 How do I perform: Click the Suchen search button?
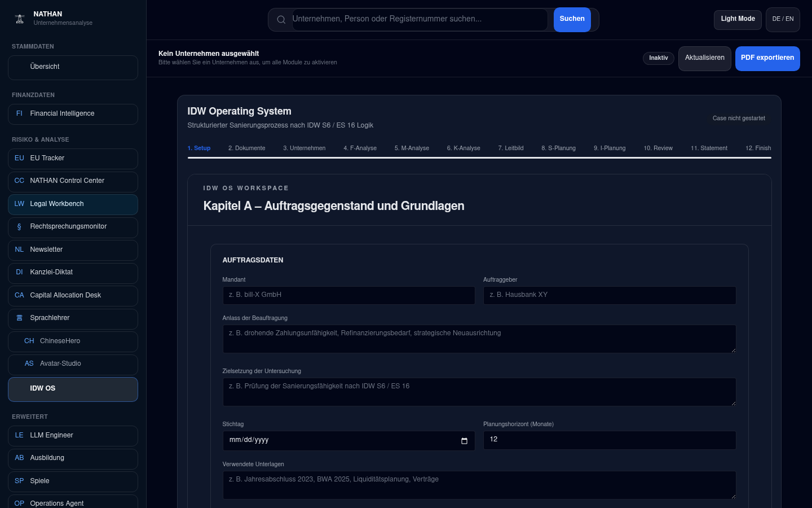(572, 20)
